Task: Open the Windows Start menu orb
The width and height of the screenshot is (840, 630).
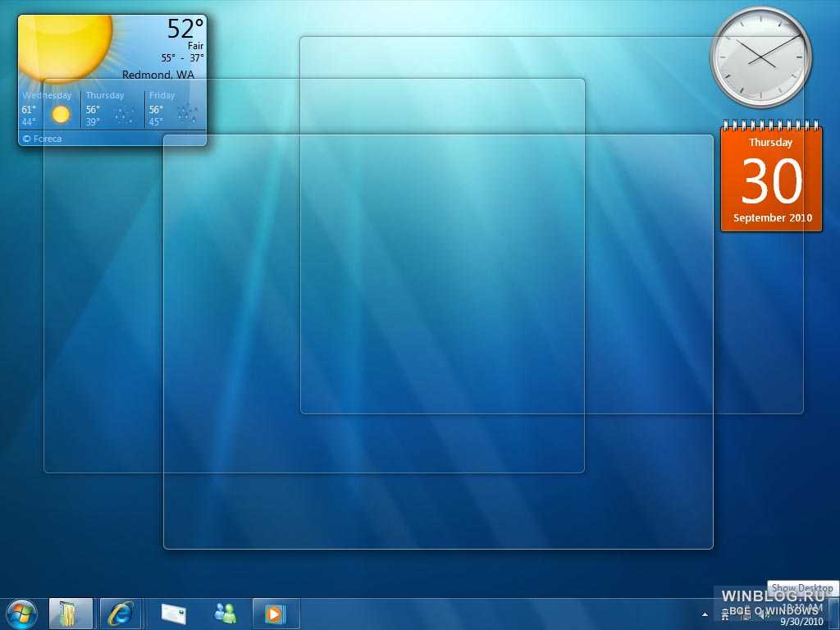Action: point(21,613)
